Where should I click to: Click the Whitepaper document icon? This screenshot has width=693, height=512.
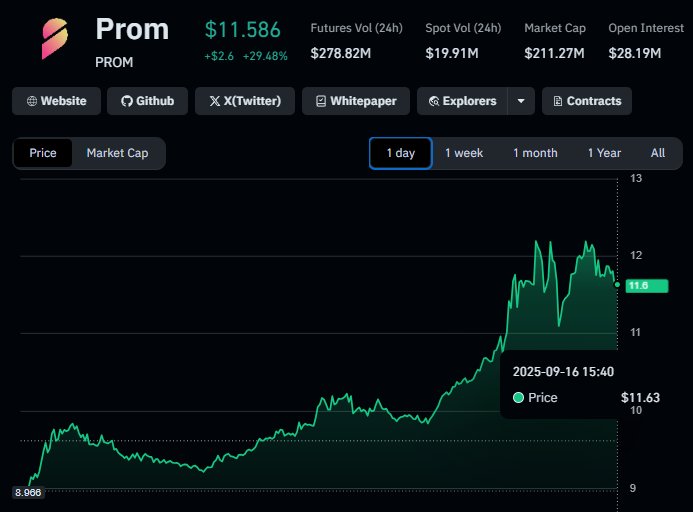(x=320, y=101)
